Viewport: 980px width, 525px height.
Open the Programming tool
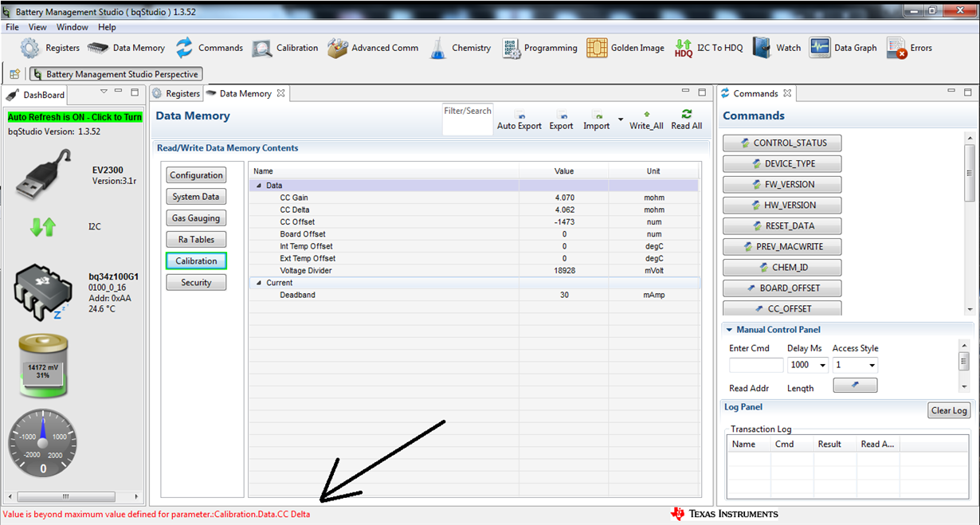point(539,48)
